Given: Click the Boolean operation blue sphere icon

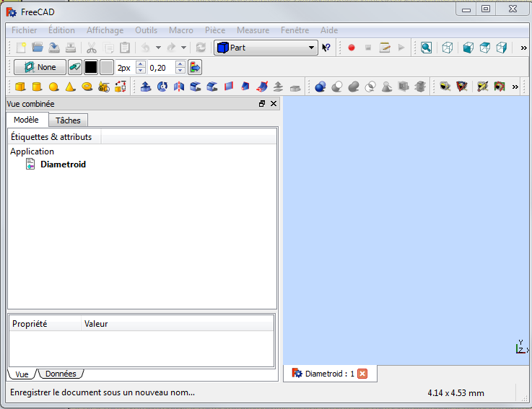Looking at the screenshot, I should click(320, 87).
